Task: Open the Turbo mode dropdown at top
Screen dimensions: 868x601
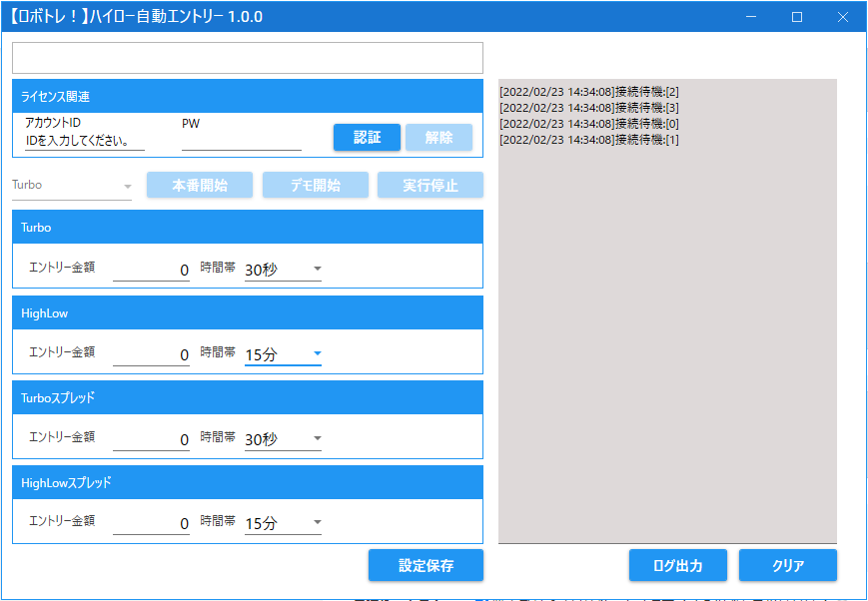Action: [x=72, y=186]
